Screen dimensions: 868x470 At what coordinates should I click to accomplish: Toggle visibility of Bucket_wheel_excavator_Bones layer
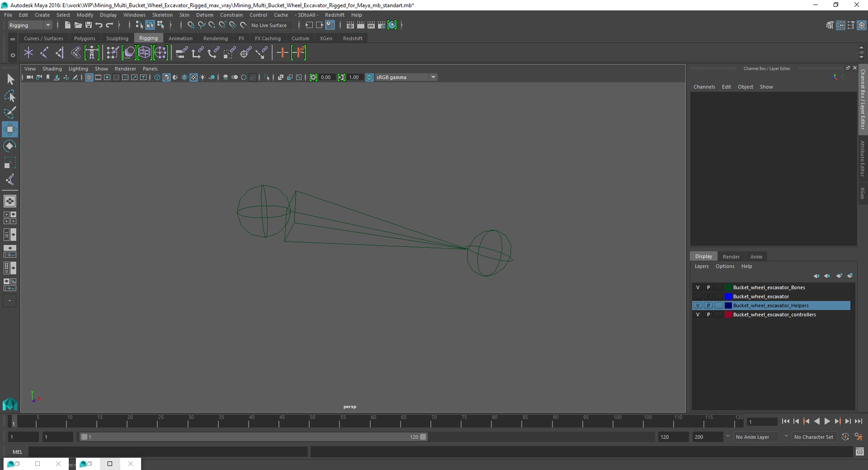[698, 287]
